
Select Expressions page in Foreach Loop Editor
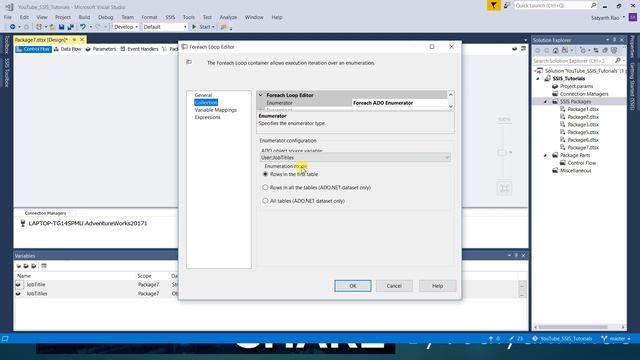tap(207, 118)
